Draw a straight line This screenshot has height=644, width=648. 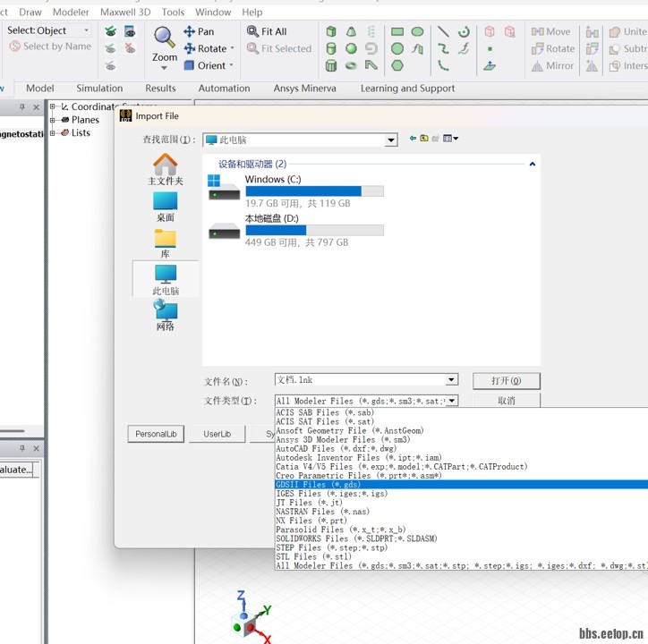coord(443,31)
